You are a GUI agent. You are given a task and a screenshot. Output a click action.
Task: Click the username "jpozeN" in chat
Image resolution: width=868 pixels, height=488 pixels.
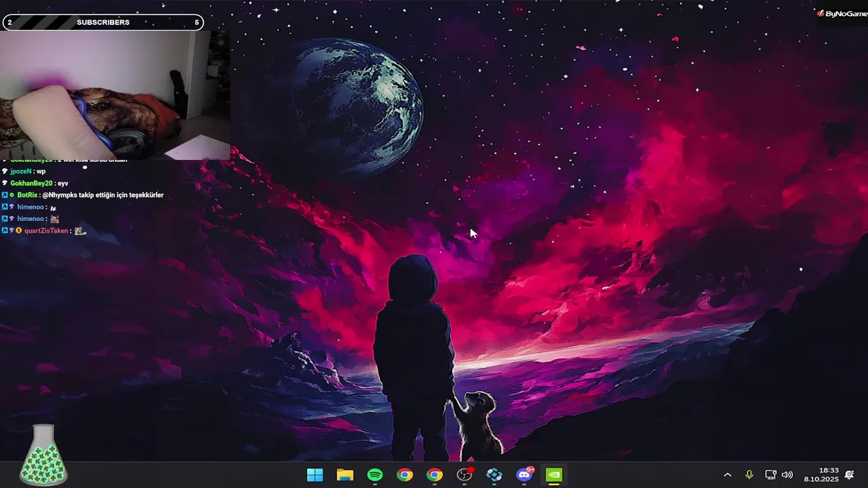pos(21,171)
